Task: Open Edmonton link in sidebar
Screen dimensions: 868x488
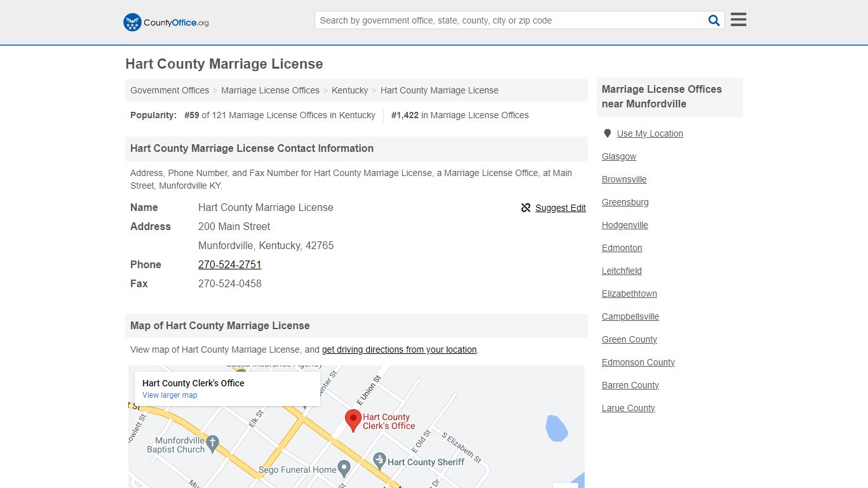Action: click(622, 248)
